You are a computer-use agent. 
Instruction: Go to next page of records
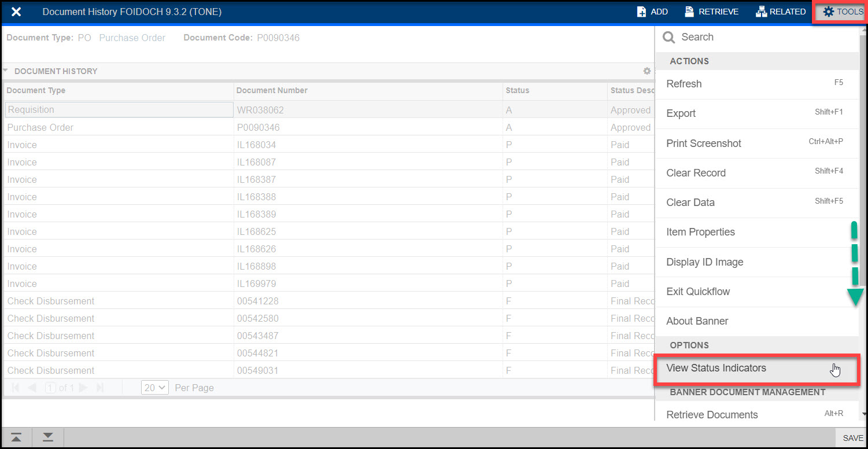point(83,388)
